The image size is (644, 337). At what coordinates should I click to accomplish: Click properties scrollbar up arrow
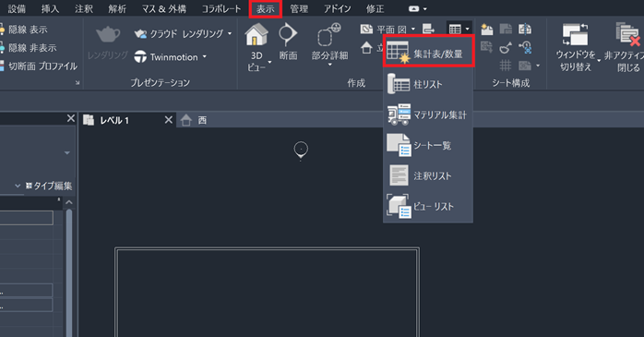pos(69,202)
